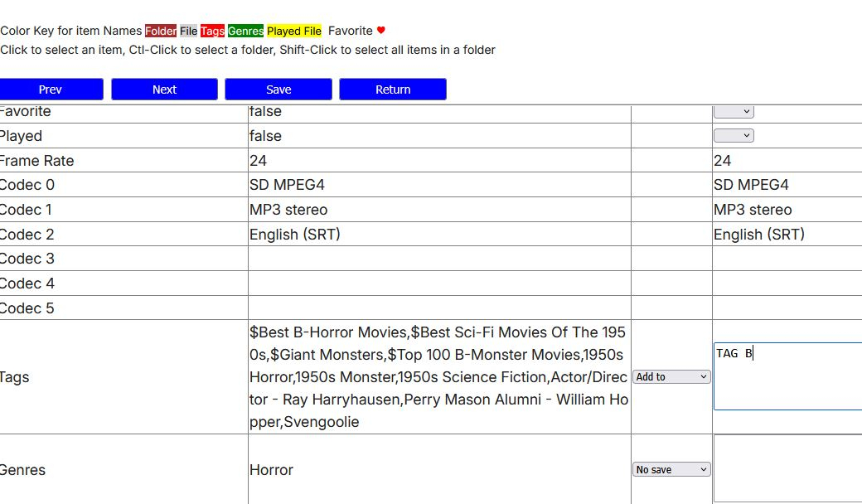Click the Return button
Screen dimensions: 862x504
[393, 89]
